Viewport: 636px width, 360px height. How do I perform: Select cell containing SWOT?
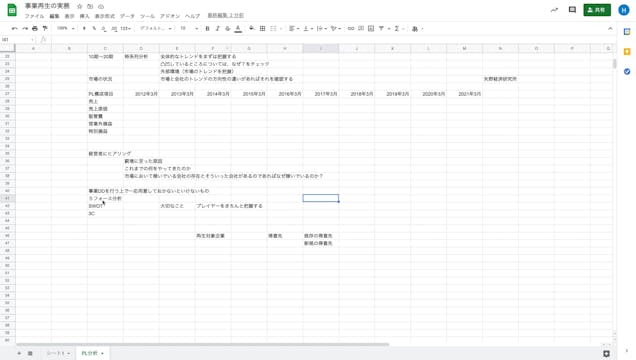coord(105,206)
